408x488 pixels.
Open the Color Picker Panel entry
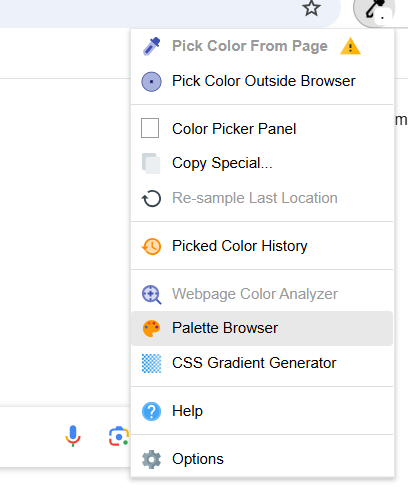click(262, 129)
